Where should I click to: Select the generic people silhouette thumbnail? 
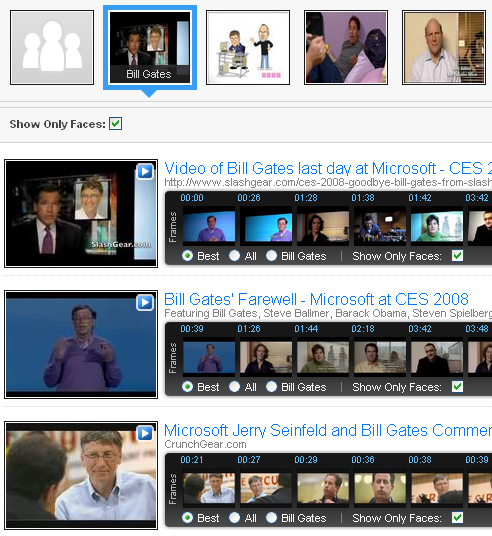point(52,47)
